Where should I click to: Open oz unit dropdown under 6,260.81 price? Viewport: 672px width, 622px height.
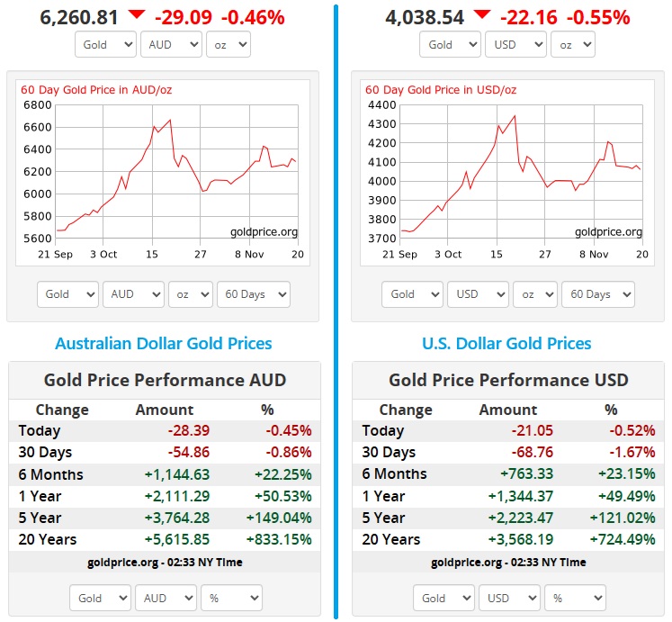pyautogui.click(x=228, y=44)
